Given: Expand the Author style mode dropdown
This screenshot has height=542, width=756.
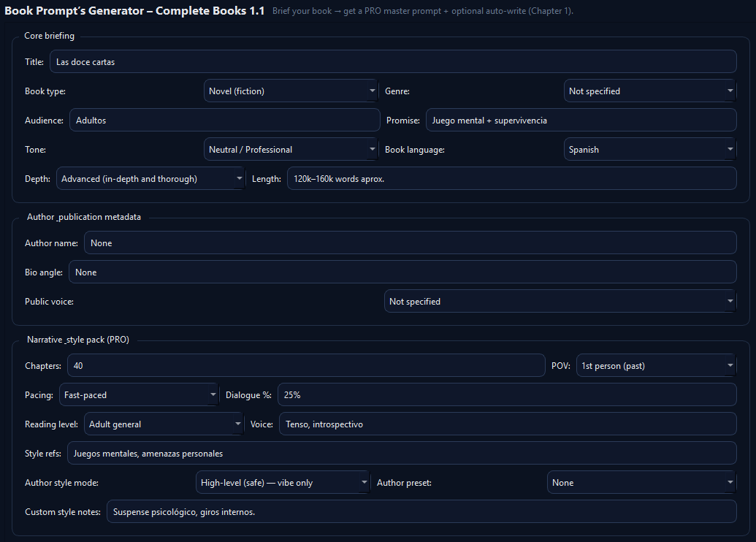Looking at the screenshot, I should tap(283, 482).
